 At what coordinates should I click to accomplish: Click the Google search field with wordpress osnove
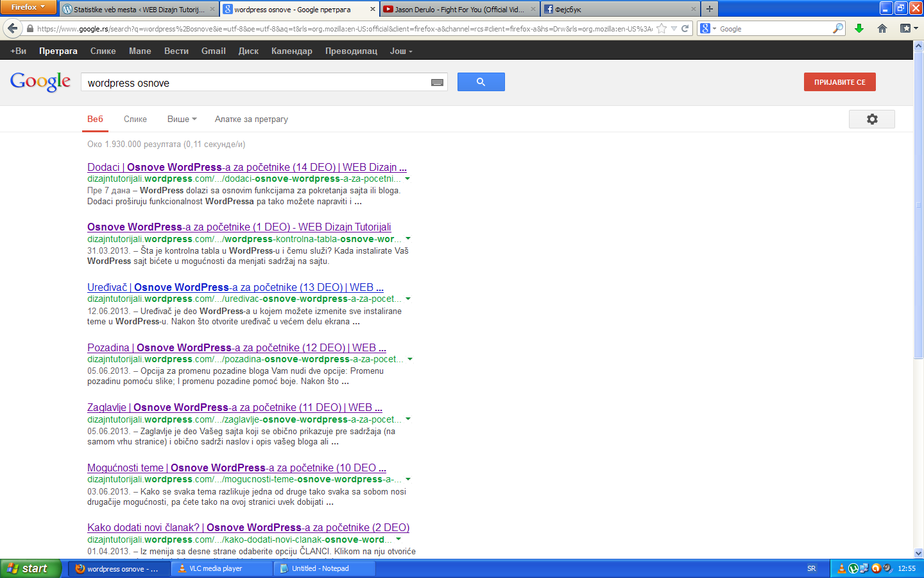(x=257, y=82)
